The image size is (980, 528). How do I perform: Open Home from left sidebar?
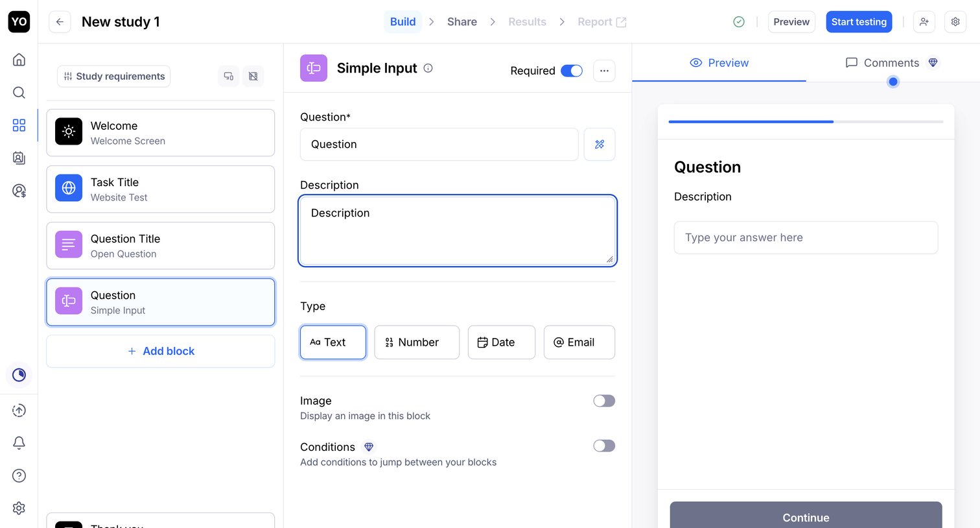click(x=19, y=60)
